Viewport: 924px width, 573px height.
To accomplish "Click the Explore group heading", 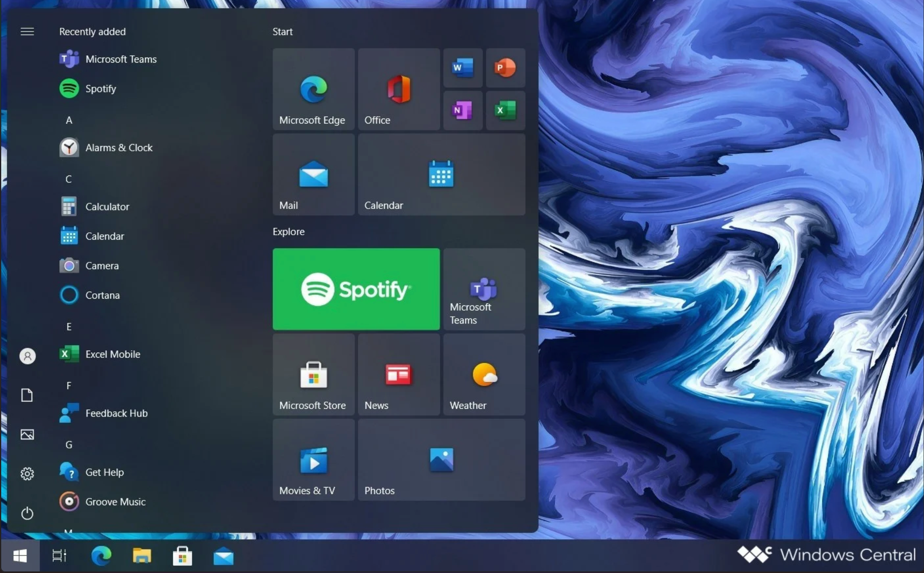I will [x=288, y=232].
